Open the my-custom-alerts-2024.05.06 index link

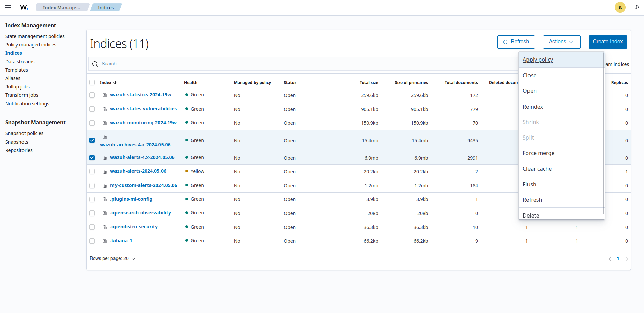point(143,185)
